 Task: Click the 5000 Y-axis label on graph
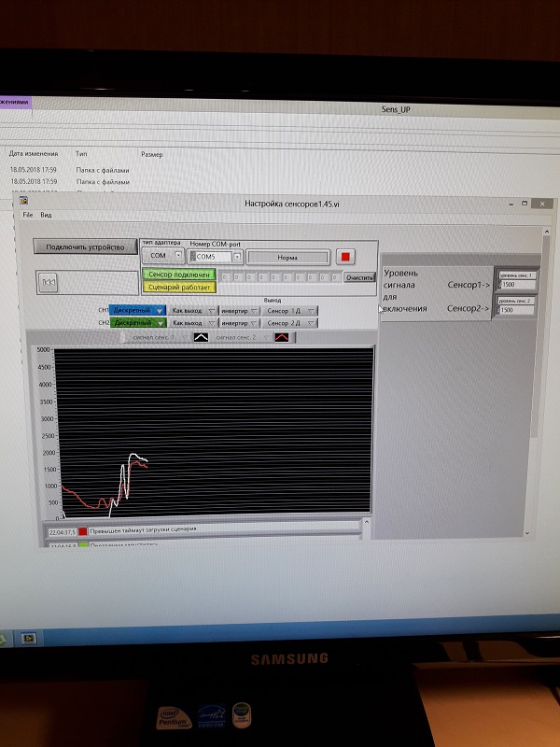(x=43, y=349)
